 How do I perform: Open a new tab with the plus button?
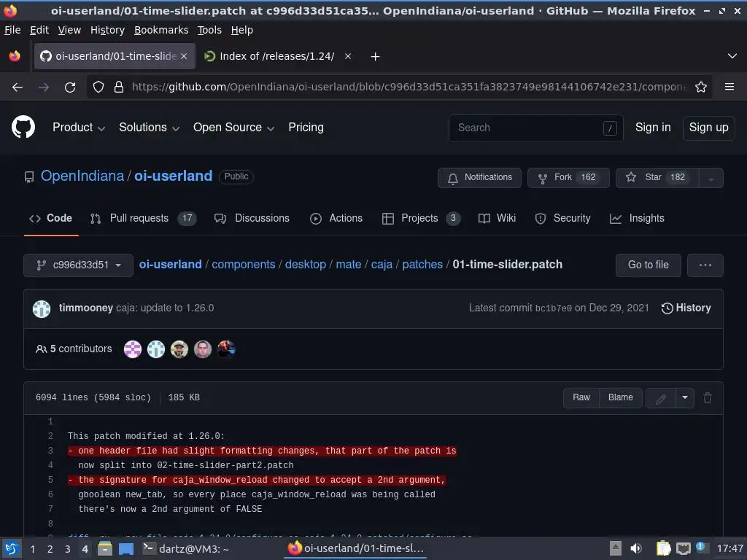tap(376, 57)
